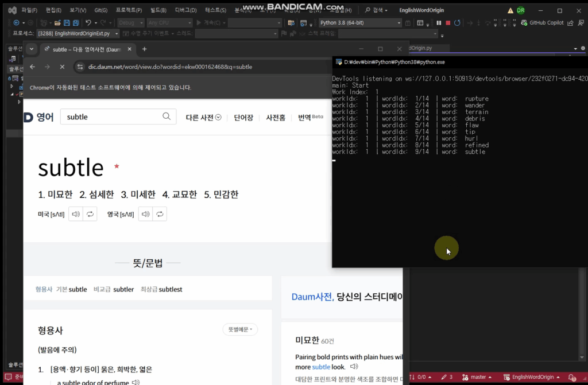Image resolution: width=588 pixels, height=385 pixels.
Task: Click the feedback icon at toolbar end
Action: (x=581, y=23)
